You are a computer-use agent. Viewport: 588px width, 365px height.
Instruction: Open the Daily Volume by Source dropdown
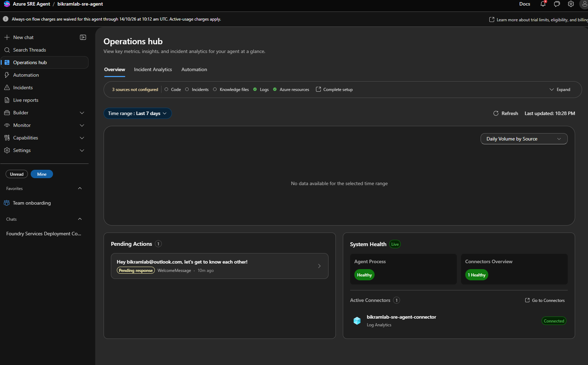524,139
